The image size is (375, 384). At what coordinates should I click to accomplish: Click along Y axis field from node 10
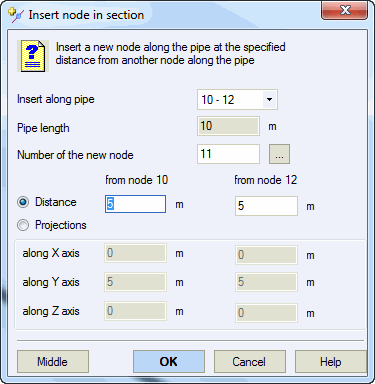[135, 282]
